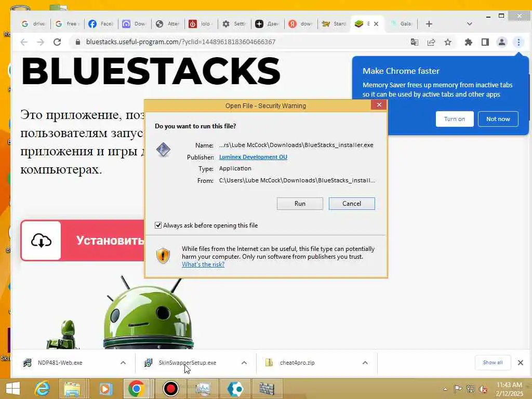
Task: Open a new Chrome tab
Action: pyautogui.click(x=429, y=24)
